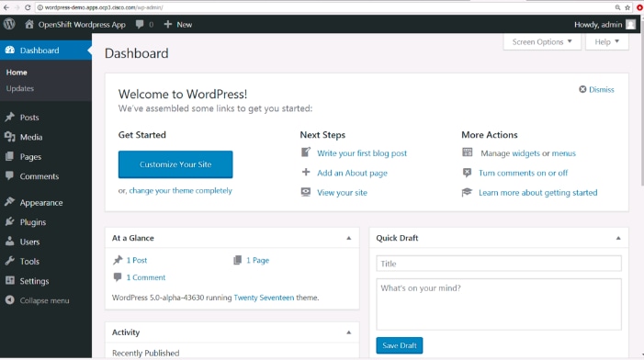The image size is (644, 360).
Task: Click the What's on your mind text area
Action: (499, 304)
